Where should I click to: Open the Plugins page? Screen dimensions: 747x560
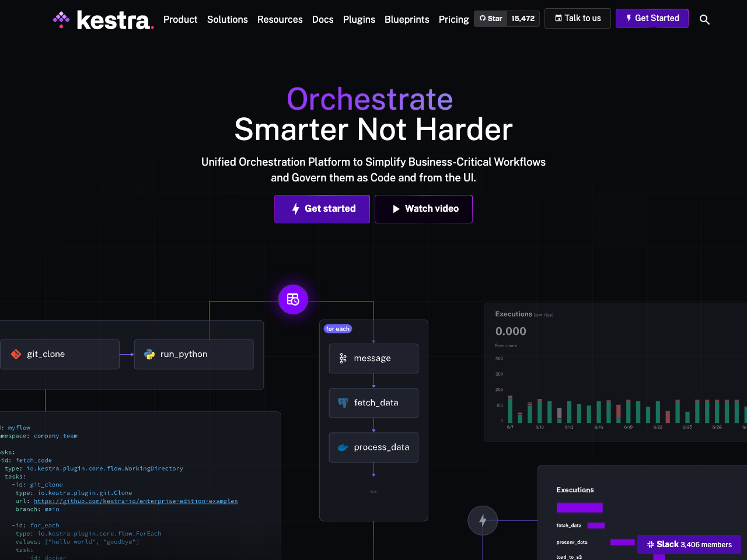[x=359, y=19]
